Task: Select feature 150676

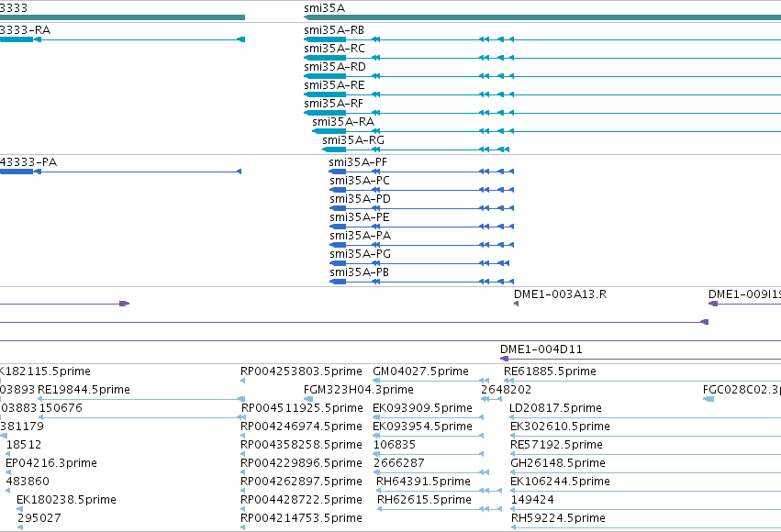Action: tap(61, 408)
